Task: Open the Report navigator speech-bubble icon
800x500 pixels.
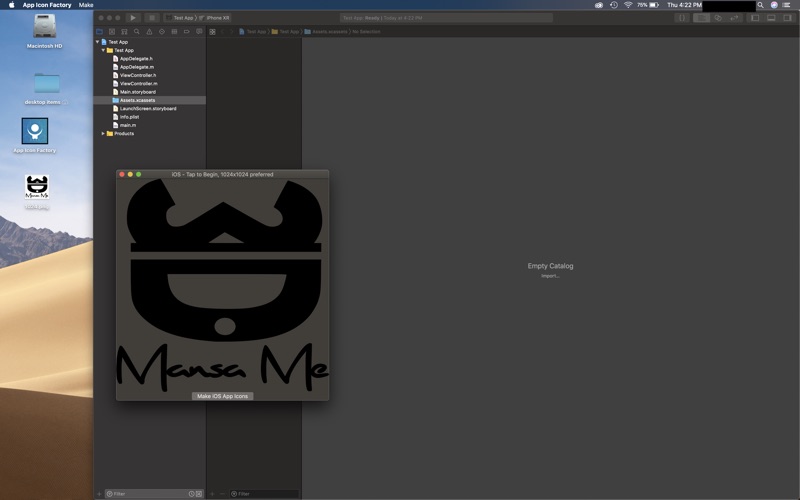Action: pos(199,32)
